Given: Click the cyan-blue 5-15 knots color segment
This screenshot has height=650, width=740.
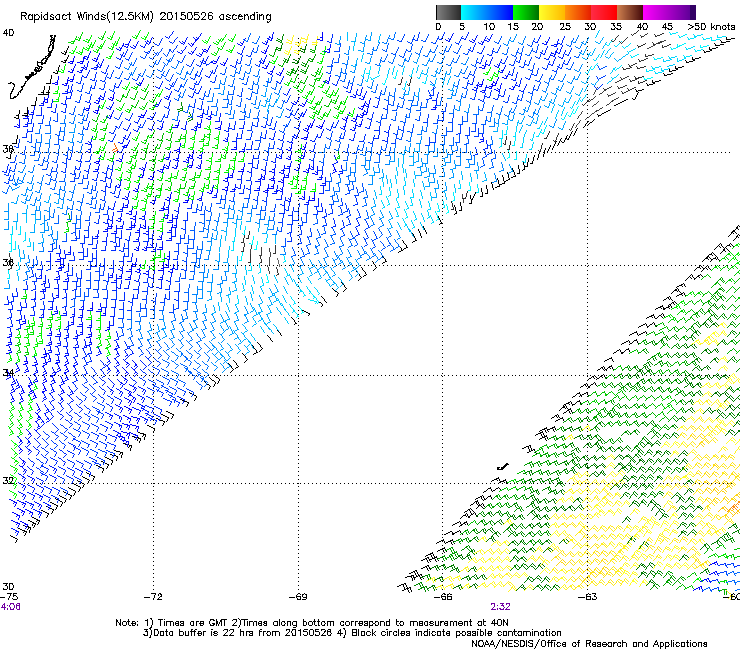Looking at the screenshot, I should pos(487,12).
